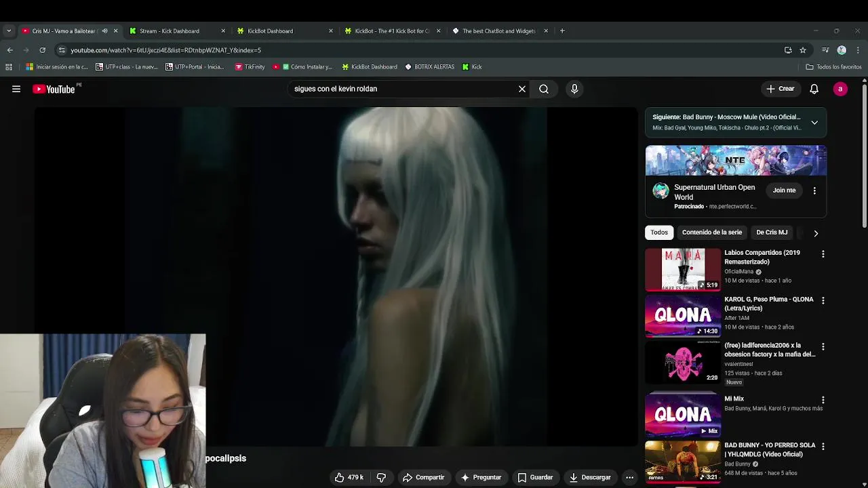The width and height of the screenshot is (868, 488).
Task: Reload the page with the refresh icon
Action: coord(42,50)
